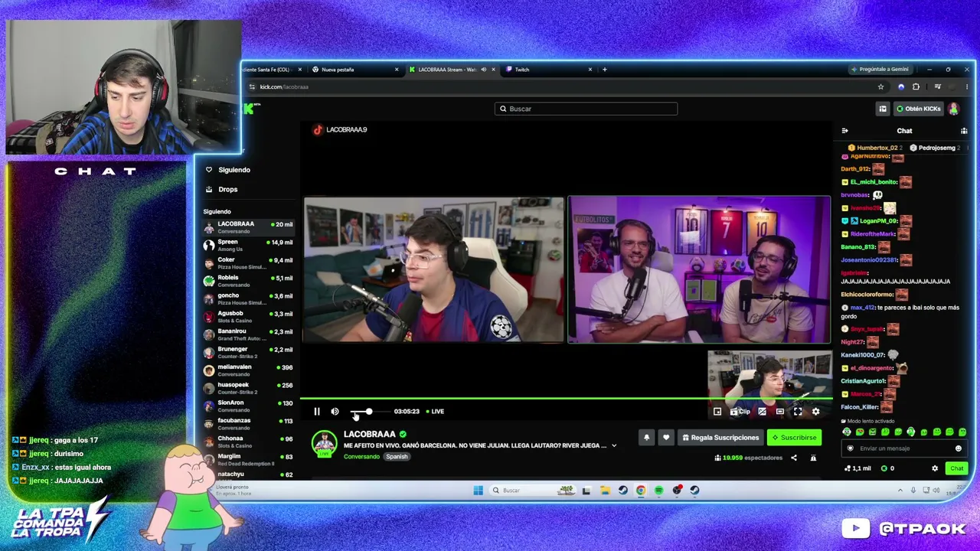Toggle theater mode in the video player
Screen dimensions: 980x551
[779, 412]
